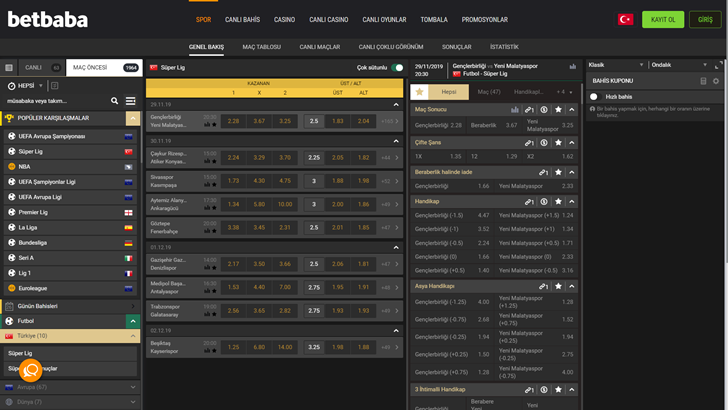728x410 pixels.
Task: Click the link icon in Maç Sonucu header
Action: [x=529, y=110]
